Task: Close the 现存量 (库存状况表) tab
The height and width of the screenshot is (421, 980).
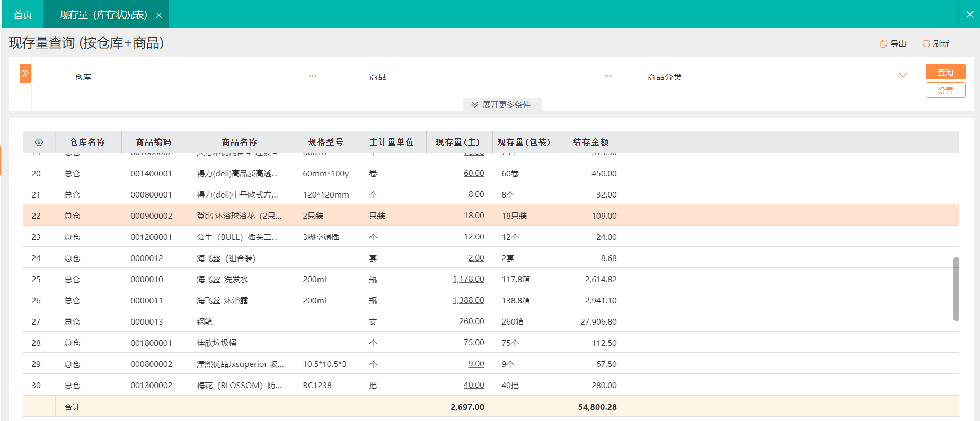Action: coord(159,15)
